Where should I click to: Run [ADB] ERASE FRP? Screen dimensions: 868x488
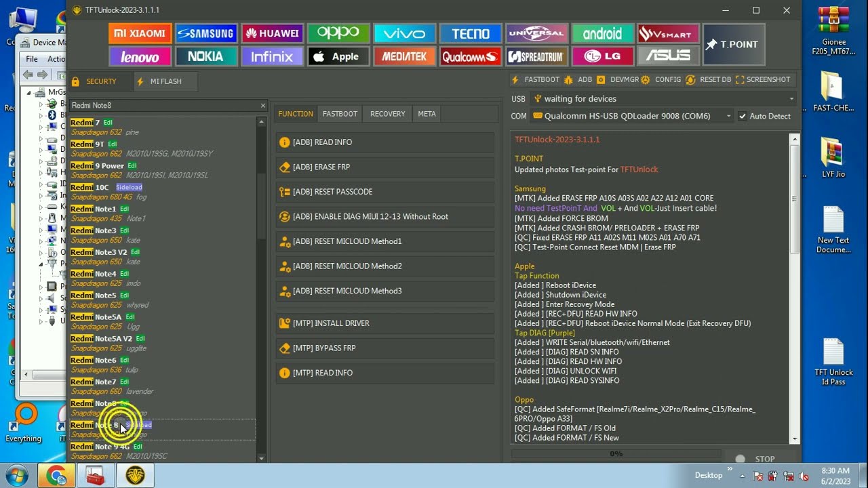point(385,167)
